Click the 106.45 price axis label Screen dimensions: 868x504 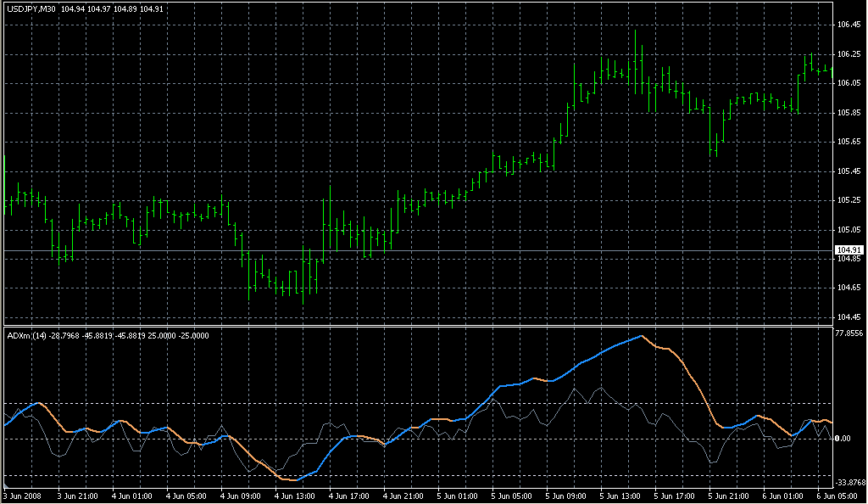click(848, 25)
